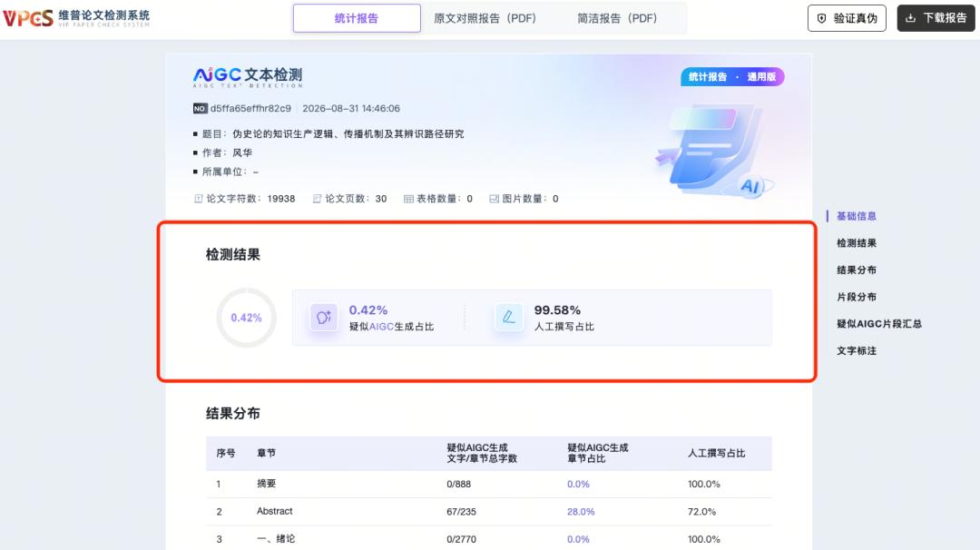Jump to 结果分布 in side navigation
Image resolution: width=980 pixels, height=550 pixels.
click(x=857, y=270)
